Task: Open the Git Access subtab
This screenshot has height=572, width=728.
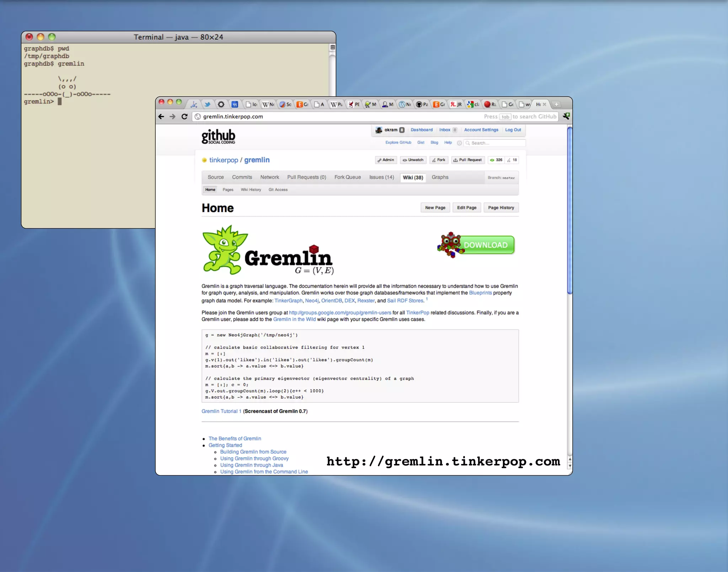Action: click(x=278, y=189)
